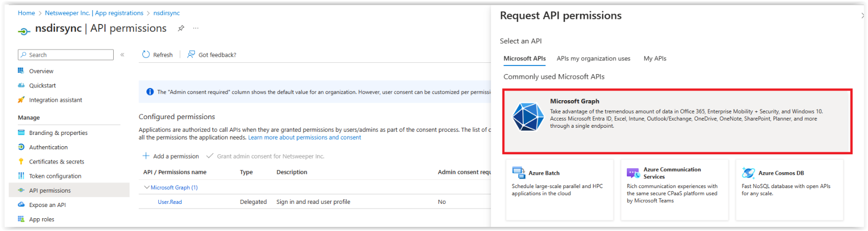This screenshot has height=231, width=868.
Task: Click the Configured permissions heading
Action: (x=177, y=117)
